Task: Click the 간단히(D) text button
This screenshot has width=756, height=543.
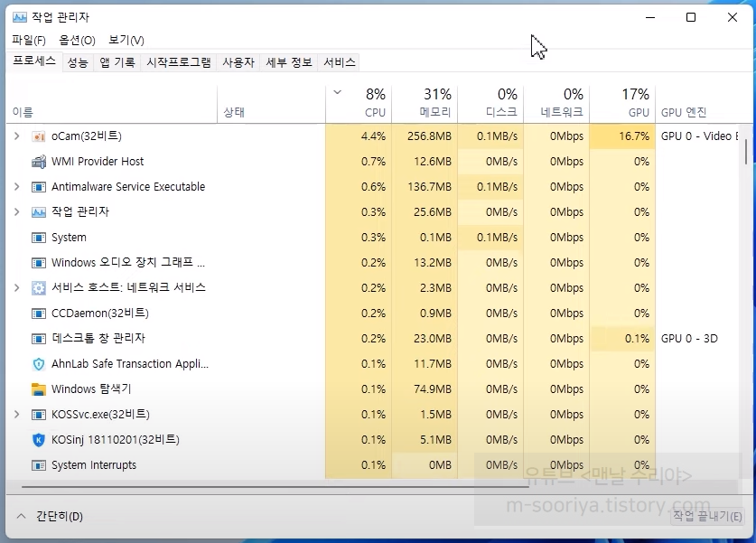Action: [60, 517]
